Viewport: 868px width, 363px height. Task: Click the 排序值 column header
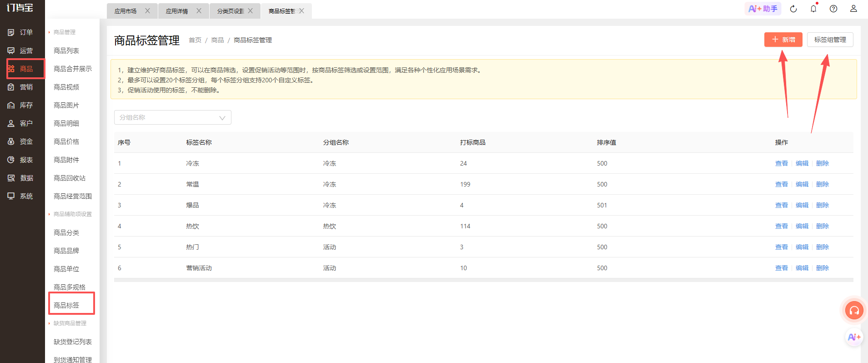(x=607, y=142)
